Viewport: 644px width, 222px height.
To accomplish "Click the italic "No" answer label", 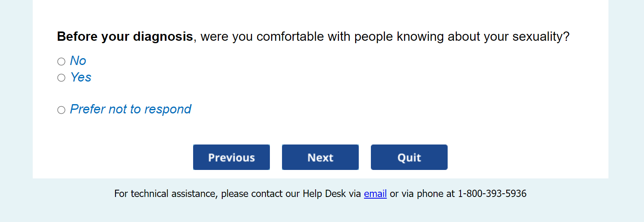I will tap(78, 61).
